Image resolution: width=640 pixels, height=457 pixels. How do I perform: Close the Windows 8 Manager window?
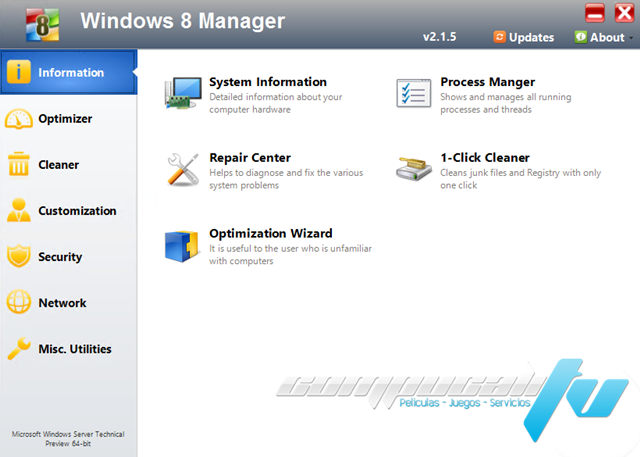(624, 13)
